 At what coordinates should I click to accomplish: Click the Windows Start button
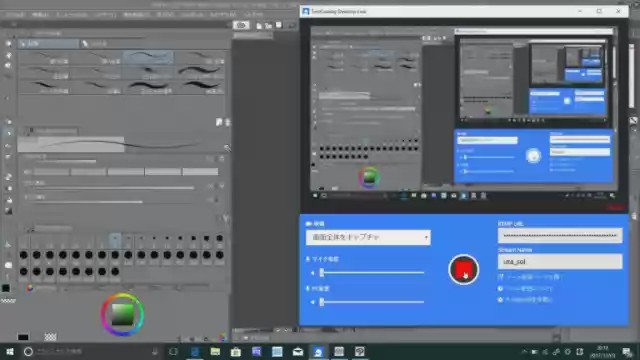coord(10,351)
